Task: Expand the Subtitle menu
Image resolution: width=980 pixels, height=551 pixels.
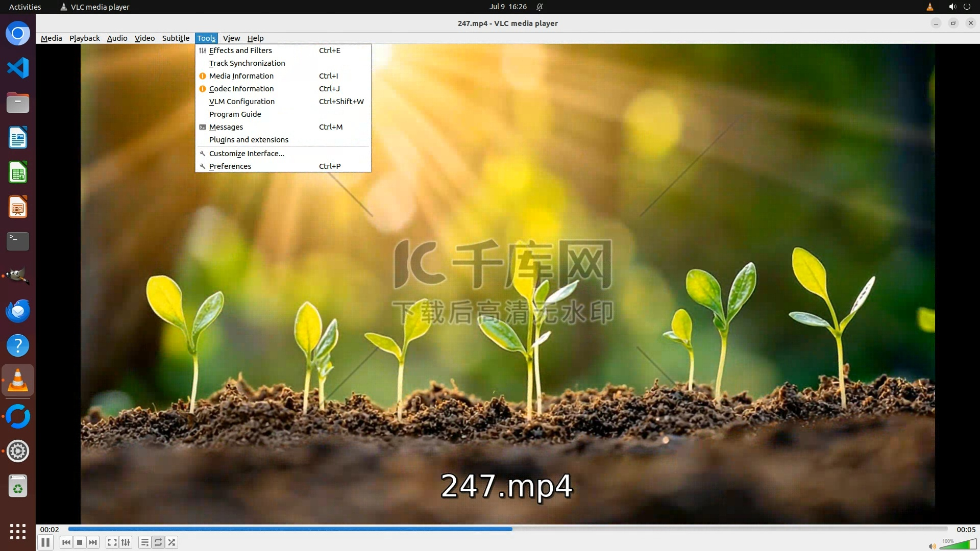Action: [176, 38]
